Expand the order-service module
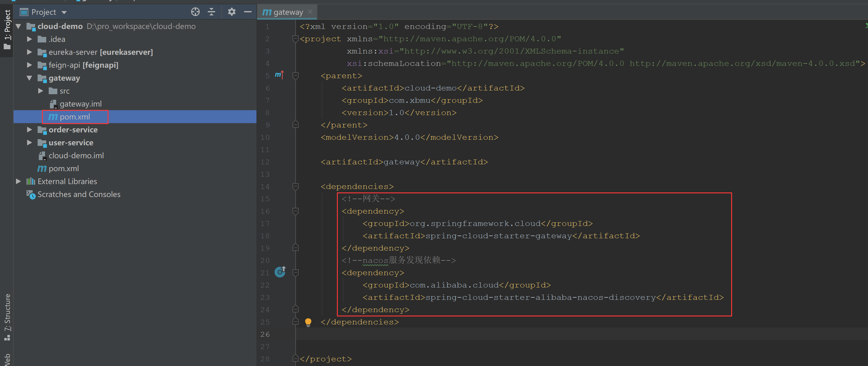The height and width of the screenshot is (366, 868). tap(29, 130)
